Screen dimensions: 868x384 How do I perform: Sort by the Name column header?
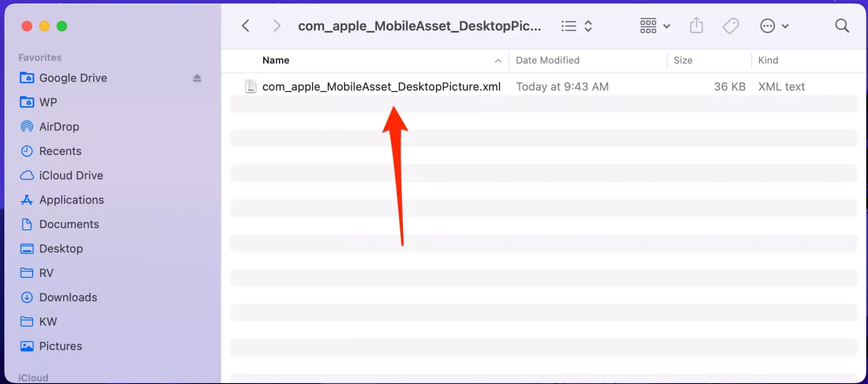pyautogui.click(x=276, y=60)
